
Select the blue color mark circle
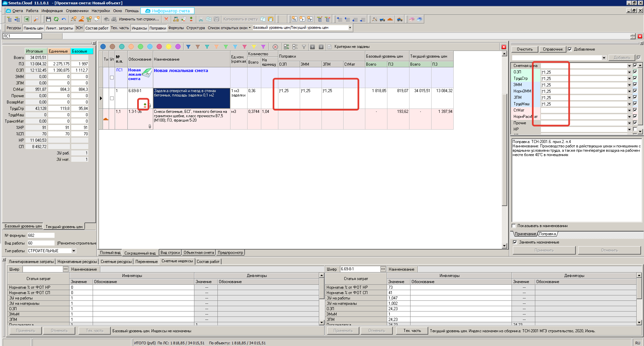pyautogui.click(x=103, y=47)
